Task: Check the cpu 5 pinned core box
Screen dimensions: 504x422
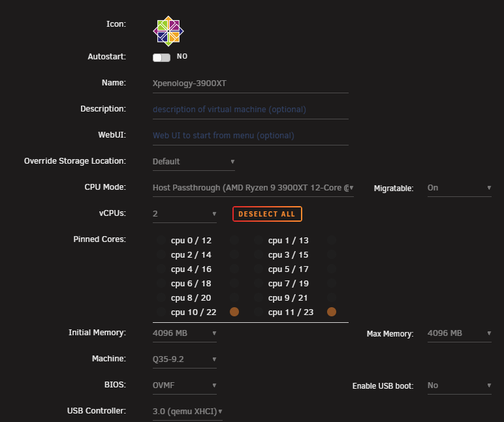Action: 258,269
